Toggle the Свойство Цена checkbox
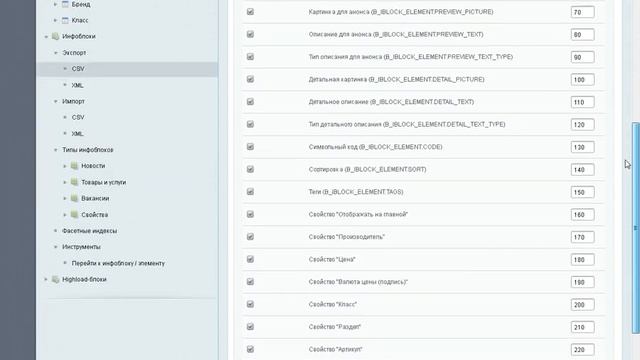The width and height of the screenshot is (640, 360). point(250,259)
